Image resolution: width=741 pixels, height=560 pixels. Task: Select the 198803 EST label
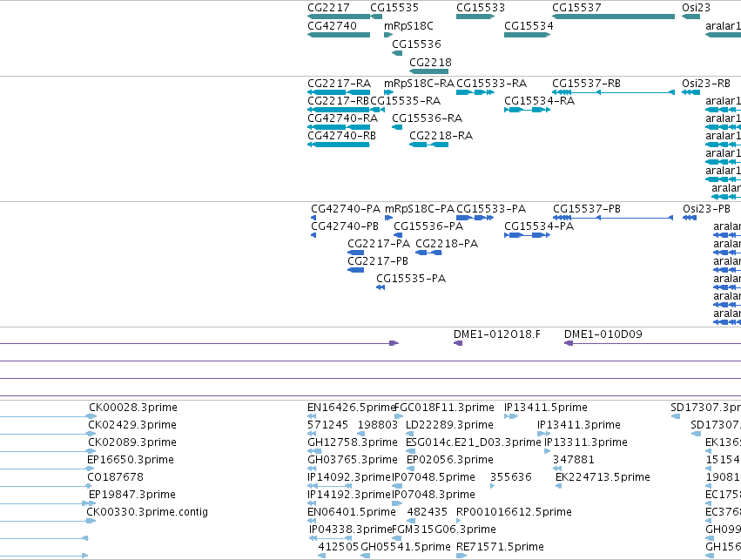pyautogui.click(x=378, y=426)
